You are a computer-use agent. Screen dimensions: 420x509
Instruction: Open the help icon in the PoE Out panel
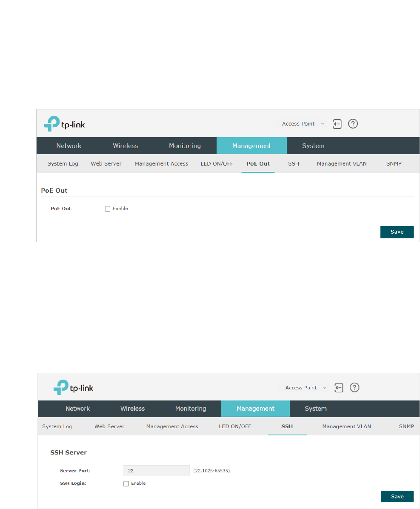click(353, 124)
